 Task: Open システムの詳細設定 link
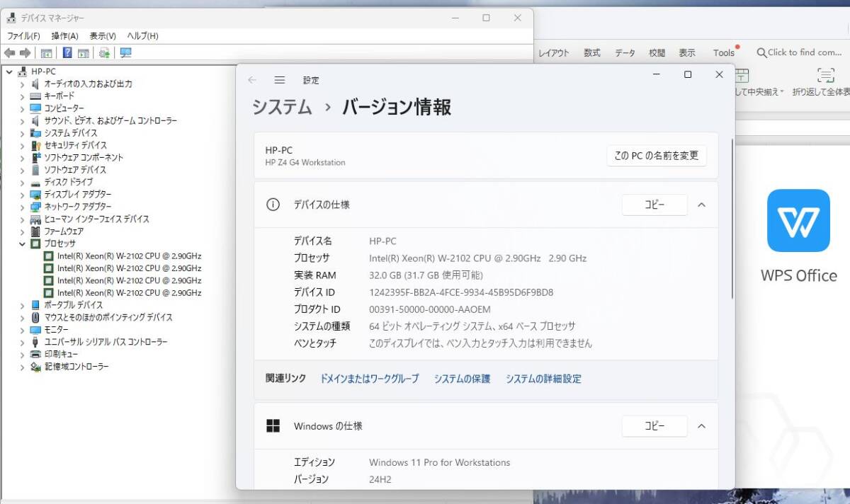(543, 379)
